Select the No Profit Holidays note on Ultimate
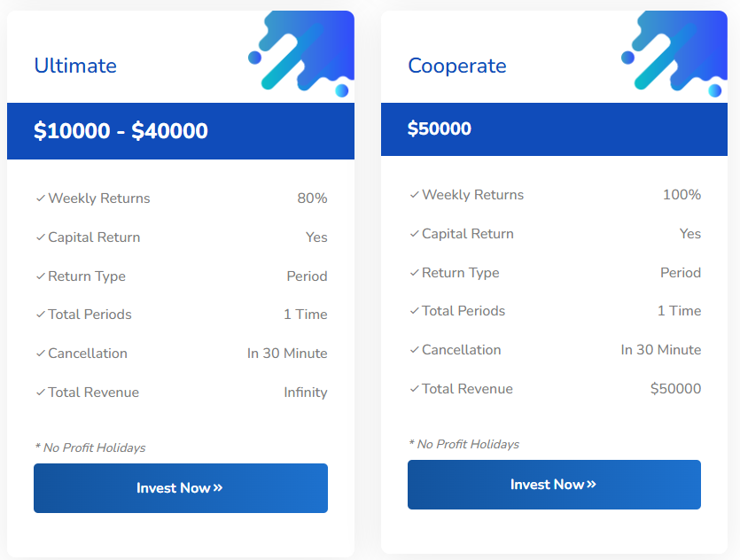The height and width of the screenshot is (560, 740). point(89,447)
